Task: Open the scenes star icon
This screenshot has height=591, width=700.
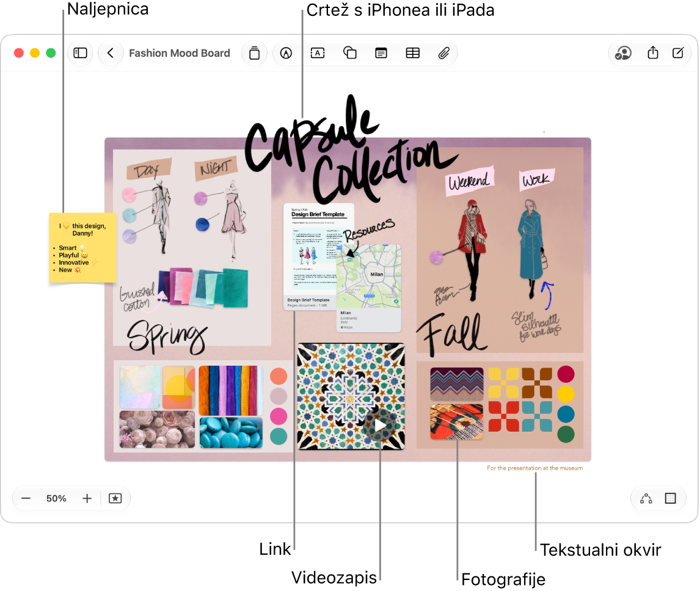Action: (115, 498)
